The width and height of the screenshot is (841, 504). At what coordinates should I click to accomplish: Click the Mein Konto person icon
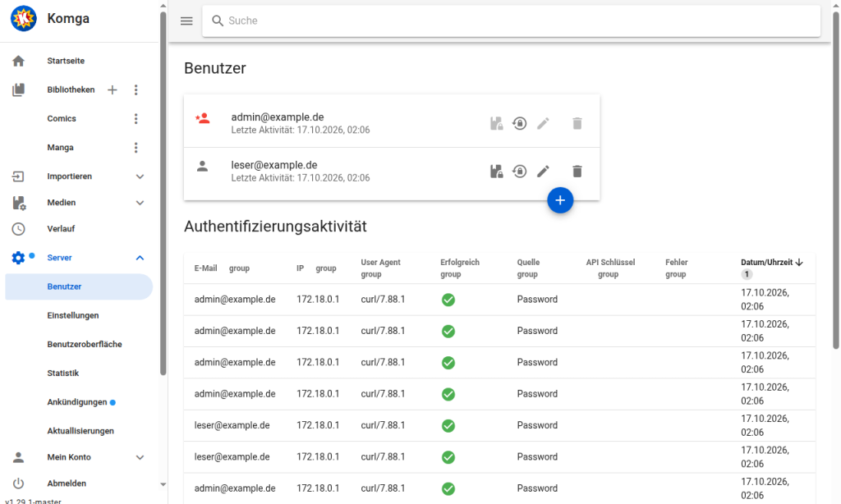[x=18, y=457]
